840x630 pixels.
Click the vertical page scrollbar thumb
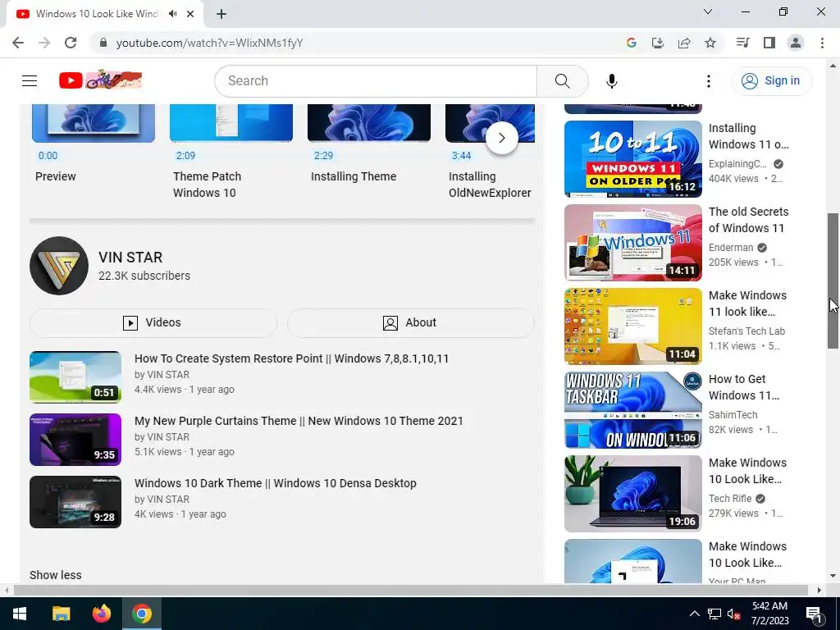833,281
